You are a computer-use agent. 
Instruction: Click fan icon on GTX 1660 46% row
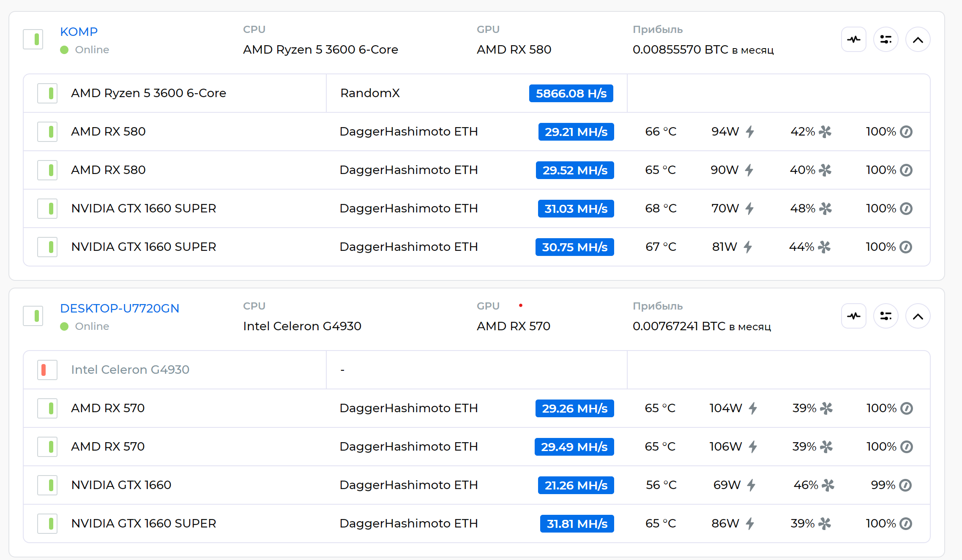(x=828, y=485)
